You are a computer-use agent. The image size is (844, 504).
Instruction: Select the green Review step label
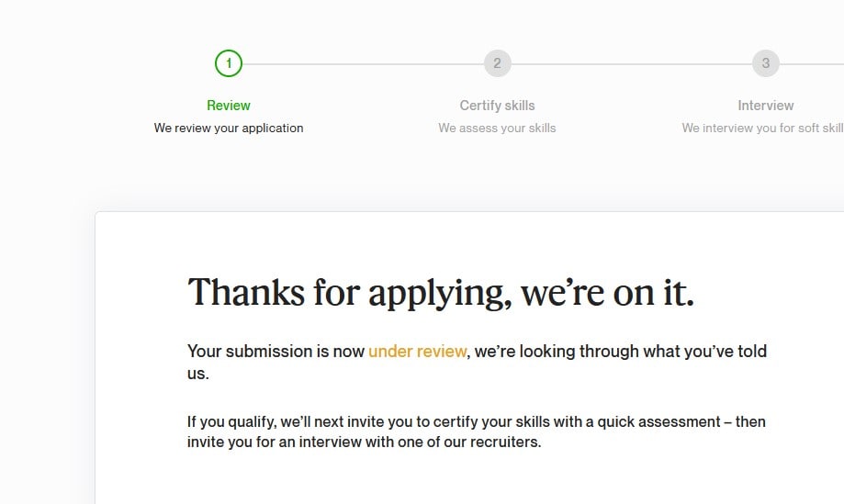(229, 106)
